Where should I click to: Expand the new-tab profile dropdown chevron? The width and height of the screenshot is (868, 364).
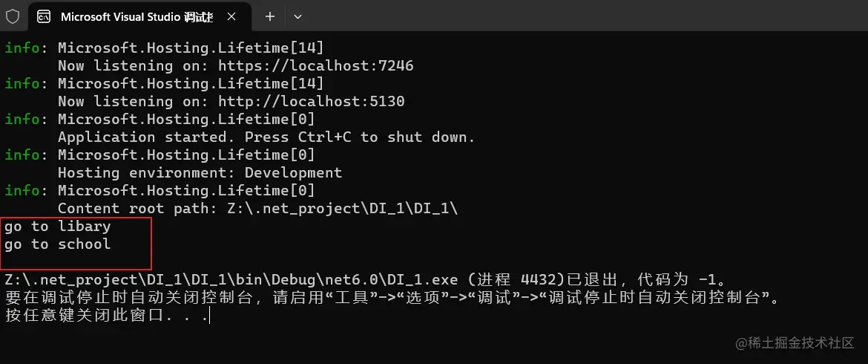click(x=297, y=16)
